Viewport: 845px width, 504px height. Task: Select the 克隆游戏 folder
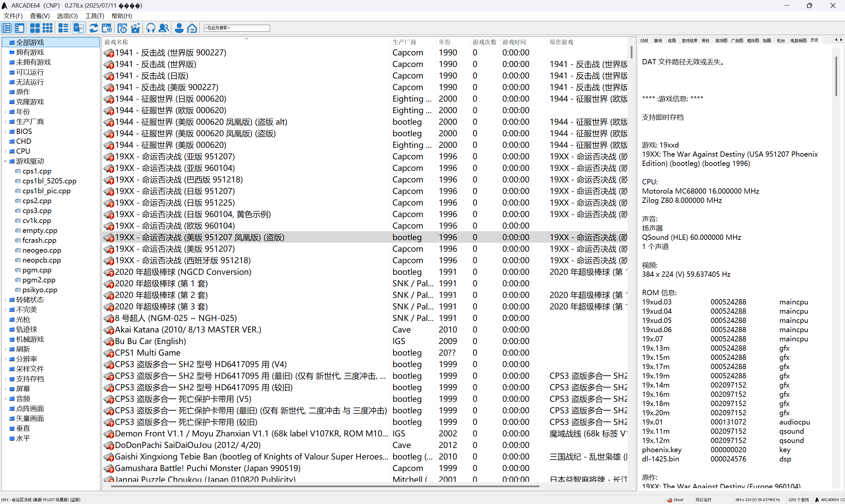(x=30, y=102)
